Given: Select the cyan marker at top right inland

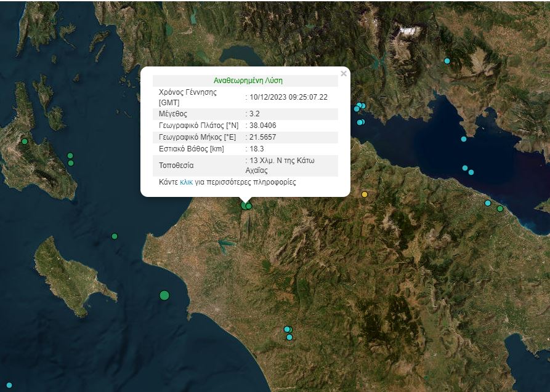Looking at the screenshot, I should click(x=447, y=61).
